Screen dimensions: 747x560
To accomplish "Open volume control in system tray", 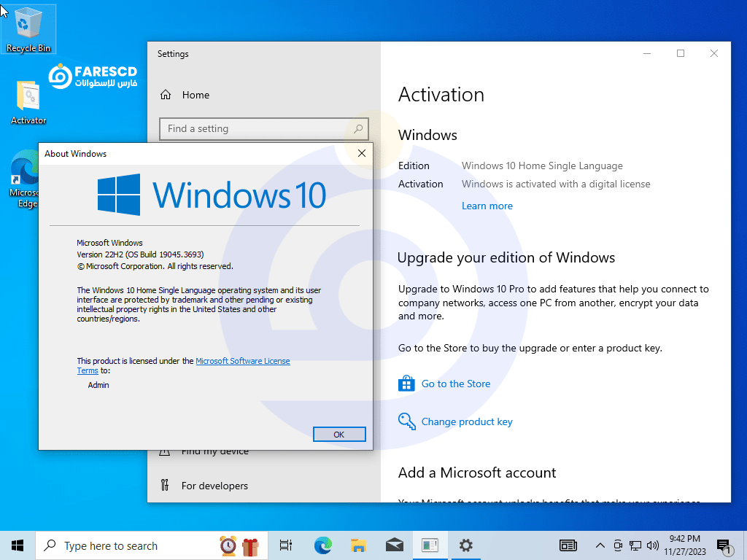I will (653, 545).
